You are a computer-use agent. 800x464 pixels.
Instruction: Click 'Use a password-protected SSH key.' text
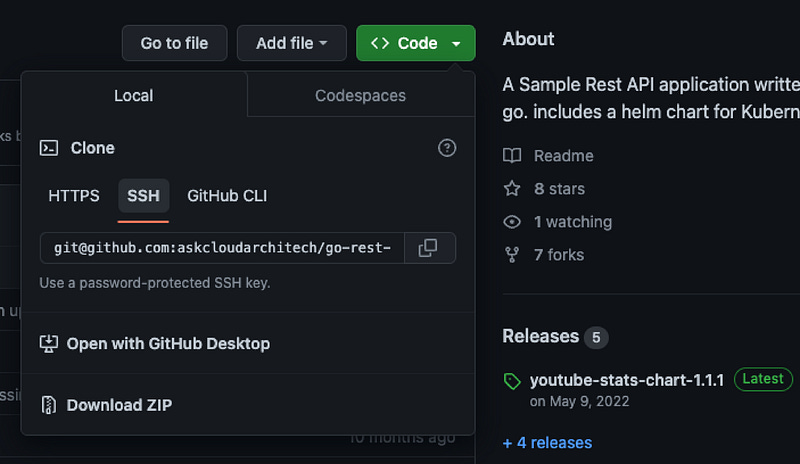[x=155, y=283]
